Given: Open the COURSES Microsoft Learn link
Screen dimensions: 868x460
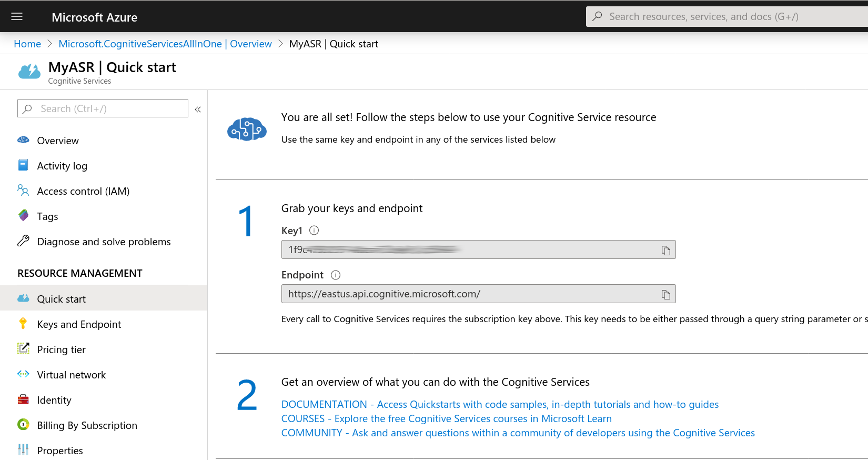Looking at the screenshot, I should 447,418.
